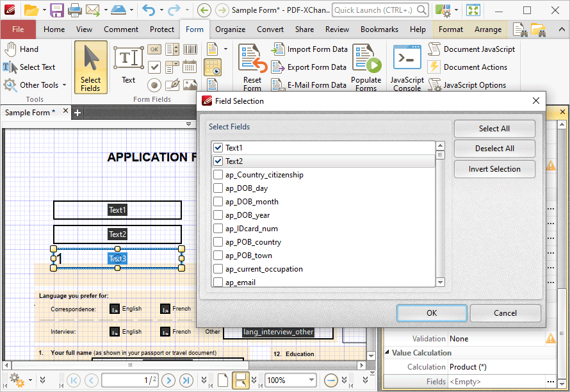570x392 pixels.
Task: Confirm the dialog with OK
Action: click(432, 313)
